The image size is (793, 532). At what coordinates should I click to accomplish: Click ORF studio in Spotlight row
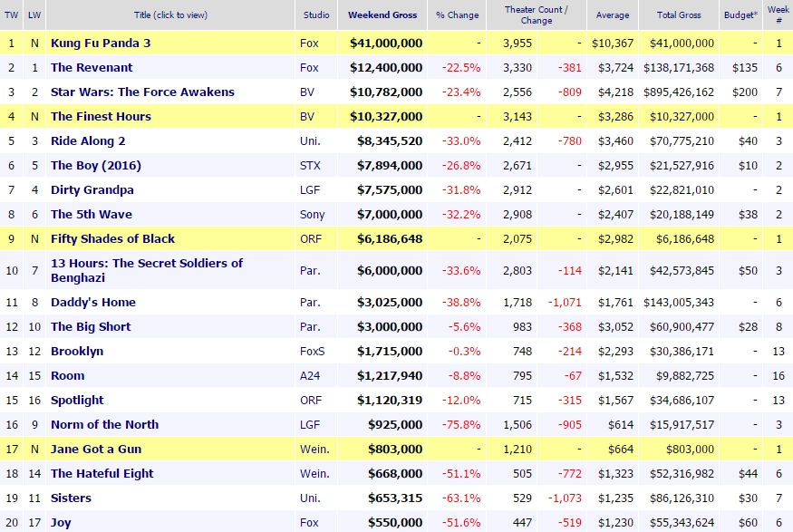pos(311,400)
